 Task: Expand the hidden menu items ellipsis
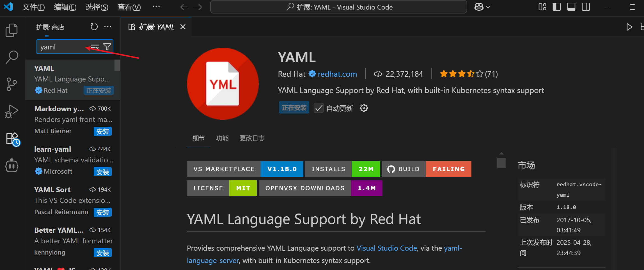[x=156, y=7]
